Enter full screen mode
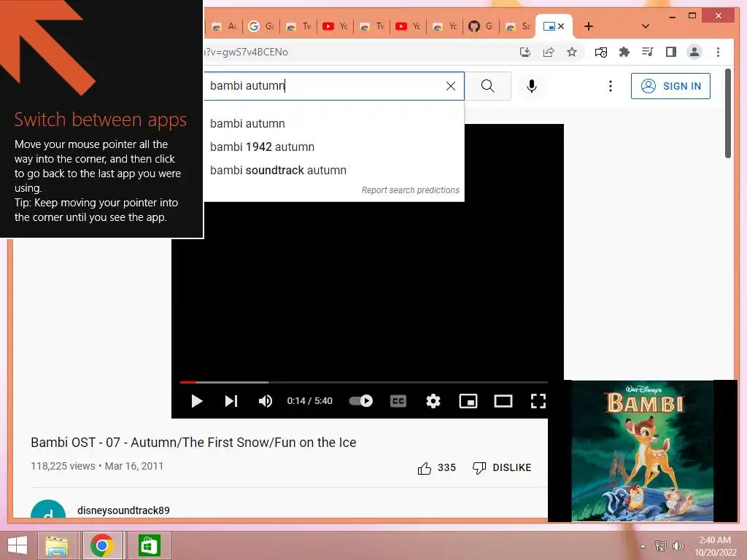The width and height of the screenshot is (747, 560). [538, 401]
